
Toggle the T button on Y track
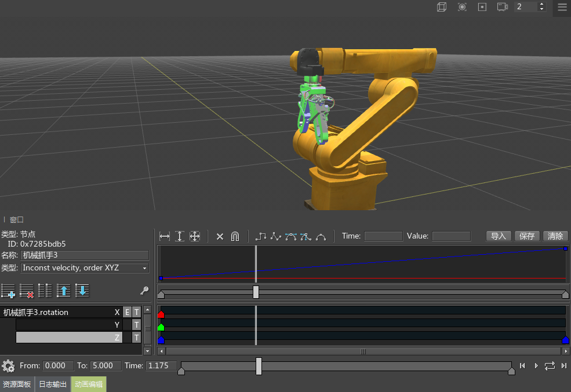click(x=136, y=325)
